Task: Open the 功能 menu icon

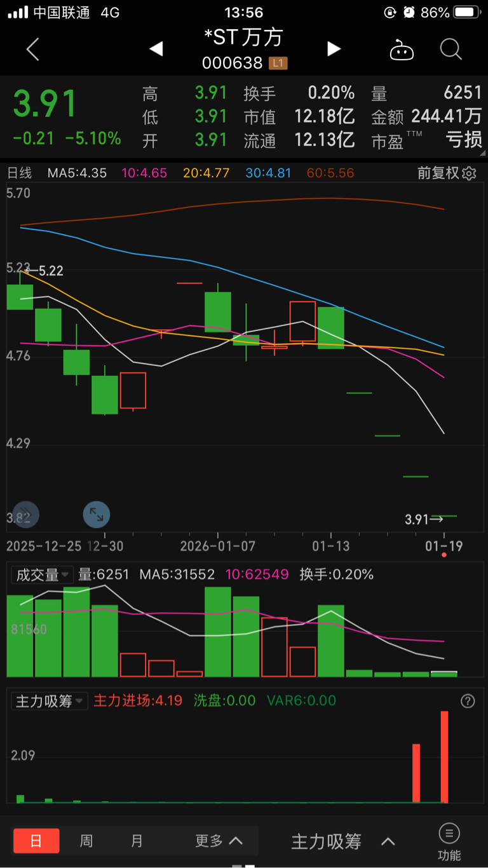Action: (x=449, y=841)
